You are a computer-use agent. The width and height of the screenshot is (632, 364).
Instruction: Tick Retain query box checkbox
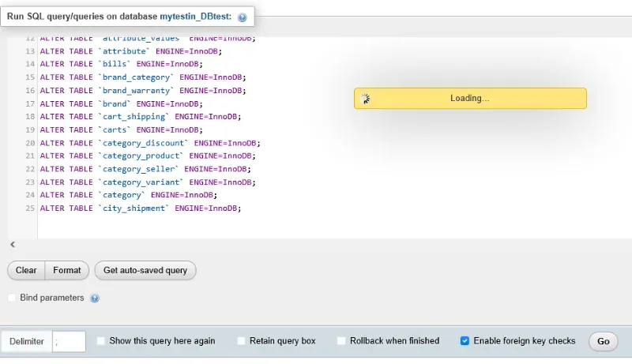click(x=241, y=341)
